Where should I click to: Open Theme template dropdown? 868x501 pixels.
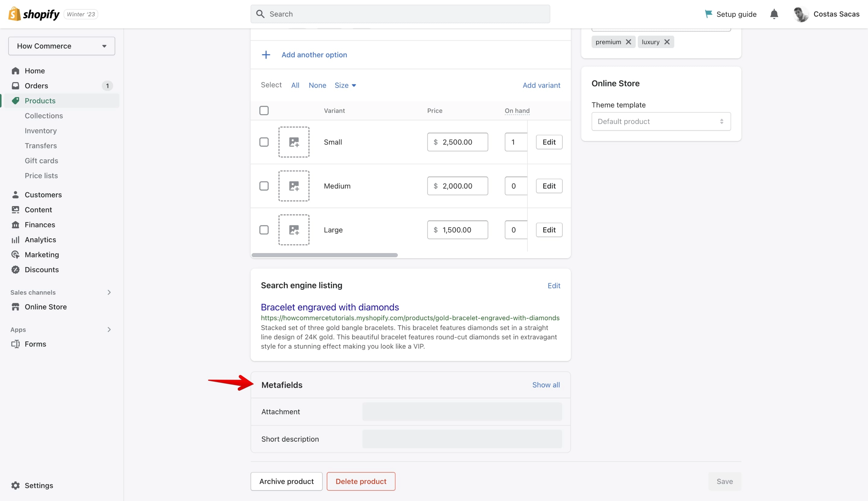click(661, 121)
